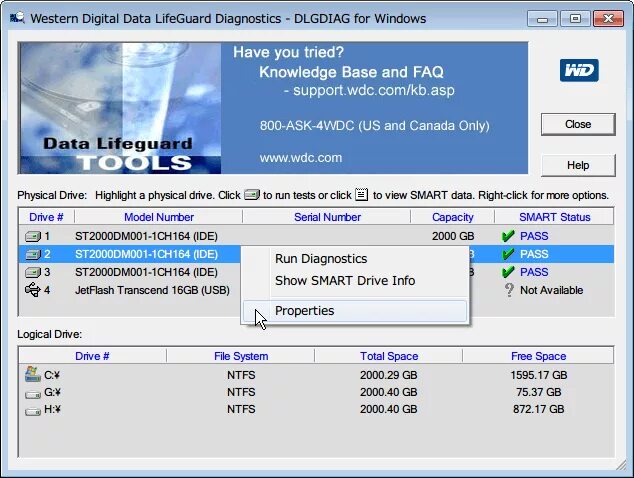Click the application icon in the title bar
Image resolution: width=634 pixels, height=478 pixels.
point(17,18)
